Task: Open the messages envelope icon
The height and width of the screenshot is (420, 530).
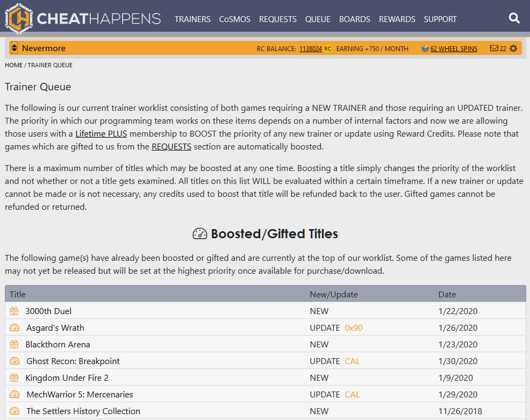Action: [x=494, y=48]
